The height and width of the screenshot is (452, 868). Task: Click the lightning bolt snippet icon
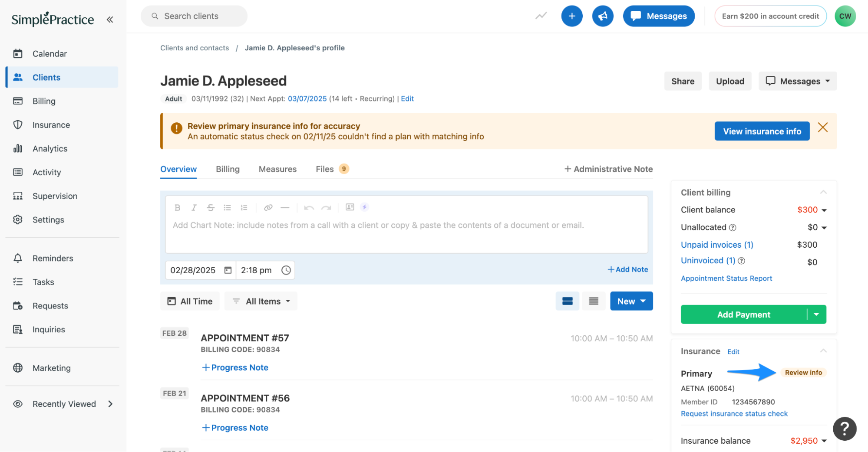click(364, 207)
